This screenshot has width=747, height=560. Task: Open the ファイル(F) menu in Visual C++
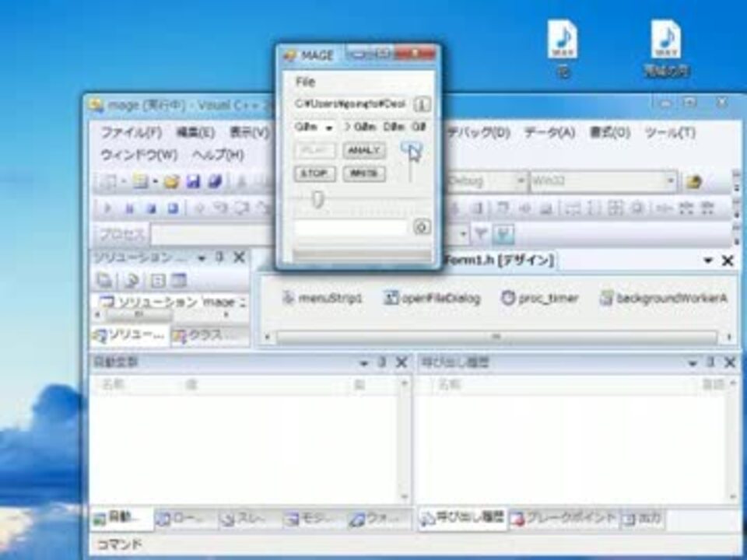click(x=132, y=132)
